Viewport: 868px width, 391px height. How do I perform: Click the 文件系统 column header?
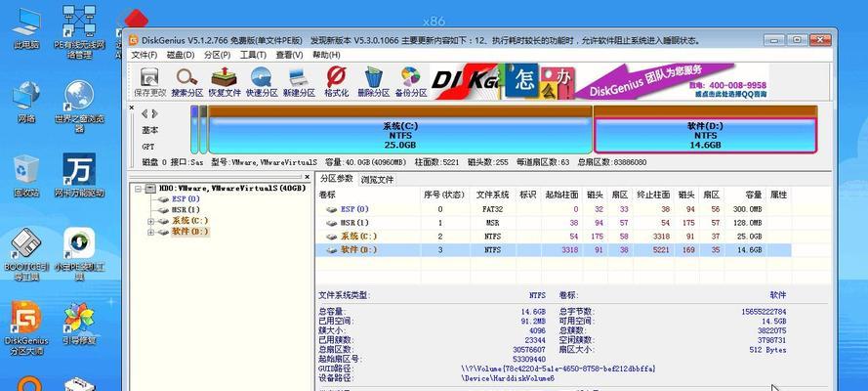pyautogui.click(x=493, y=195)
